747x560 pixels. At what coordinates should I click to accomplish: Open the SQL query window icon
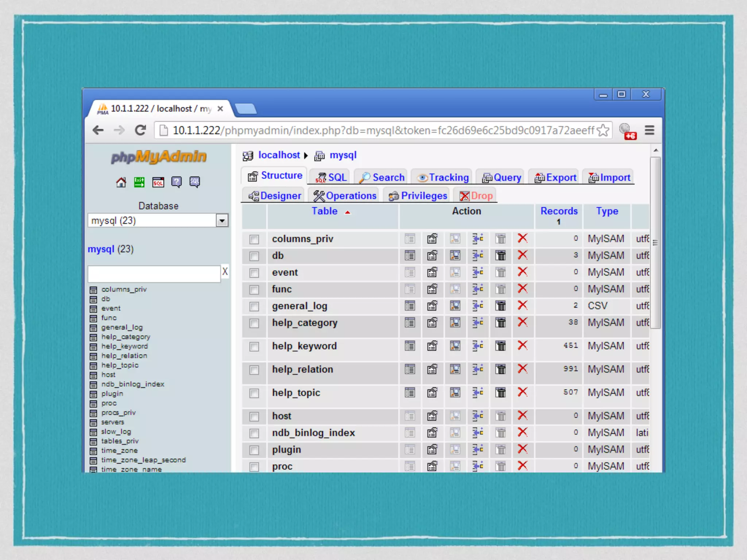(158, 182)
